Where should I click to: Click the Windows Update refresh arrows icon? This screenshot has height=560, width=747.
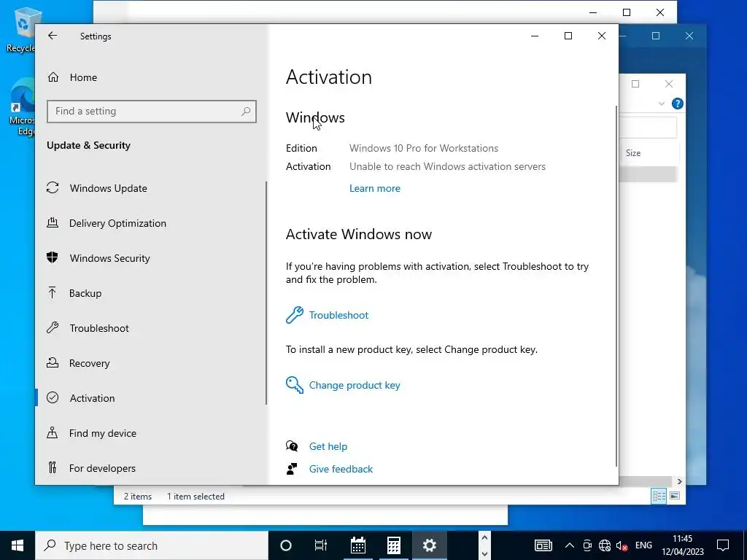[x=53, y=188]
